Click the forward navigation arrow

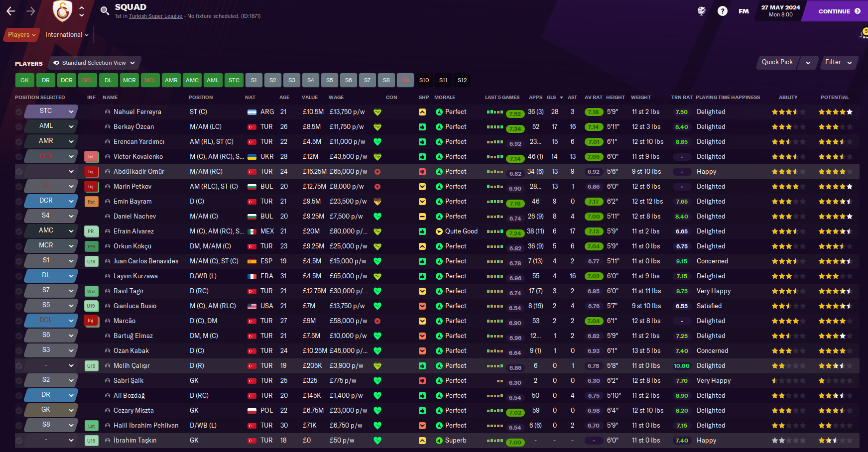coord(31,11)
